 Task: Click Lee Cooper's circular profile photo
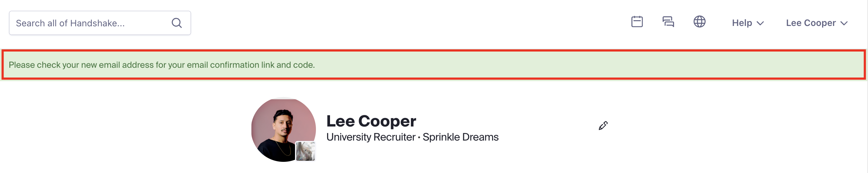(x=283, y=129)
